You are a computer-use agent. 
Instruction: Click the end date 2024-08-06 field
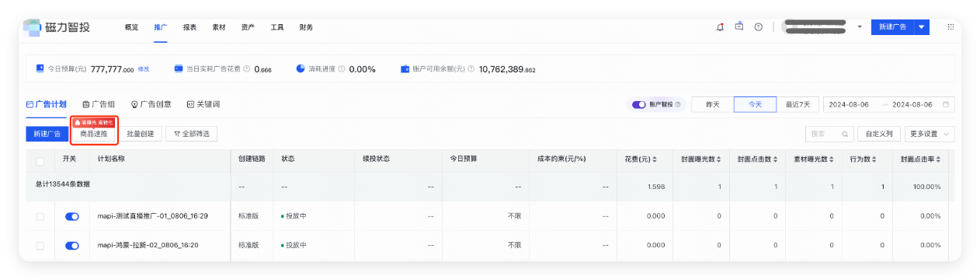pyautogui.click(x=912, y=104)
